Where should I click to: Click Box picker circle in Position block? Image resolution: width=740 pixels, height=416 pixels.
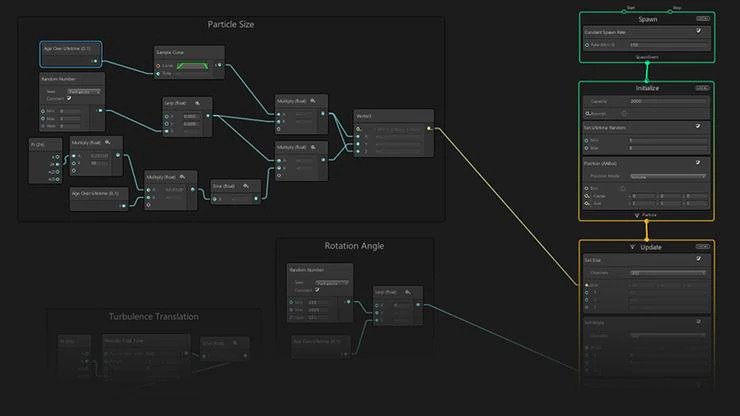622,188
